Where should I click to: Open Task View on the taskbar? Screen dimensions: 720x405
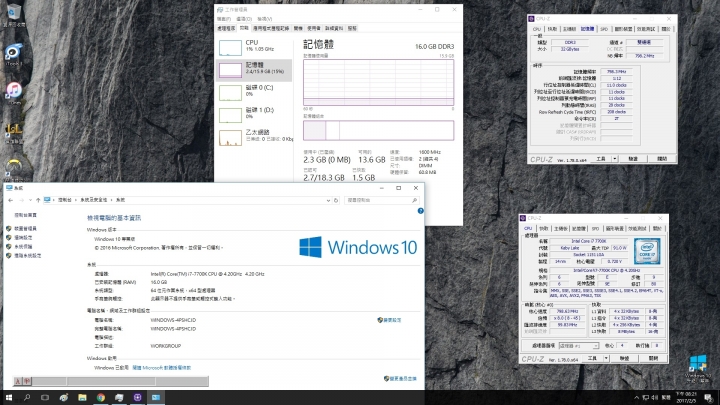click(45, 398)
